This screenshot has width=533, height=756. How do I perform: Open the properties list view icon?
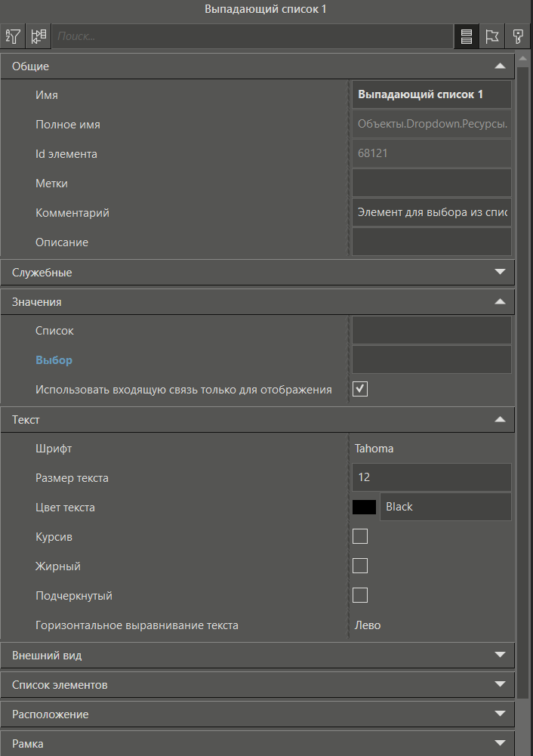coord(466,35)
